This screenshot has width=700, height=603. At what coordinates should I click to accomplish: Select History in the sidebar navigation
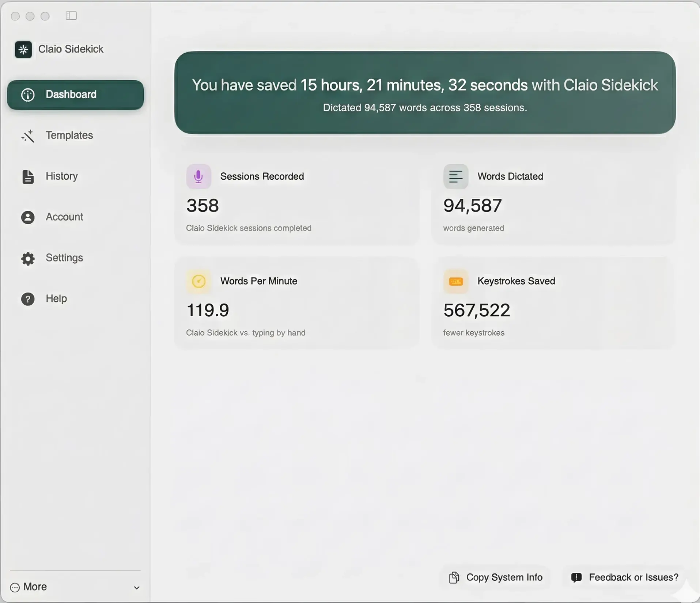click(62, 176)
